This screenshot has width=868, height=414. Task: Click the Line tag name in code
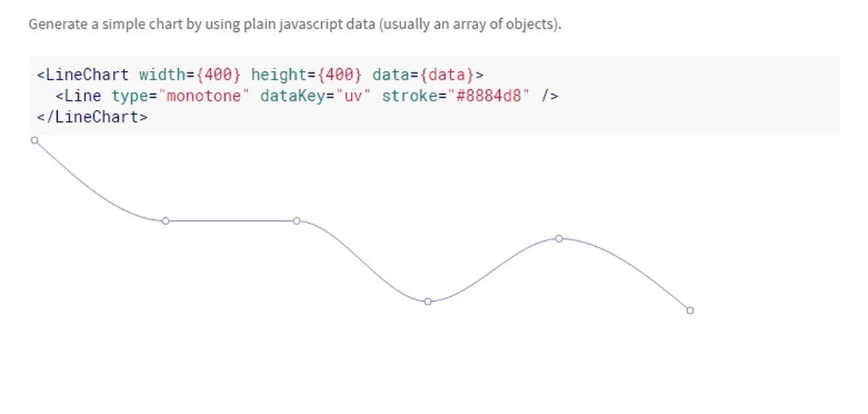pyautogui.click(x=82, y=96)
